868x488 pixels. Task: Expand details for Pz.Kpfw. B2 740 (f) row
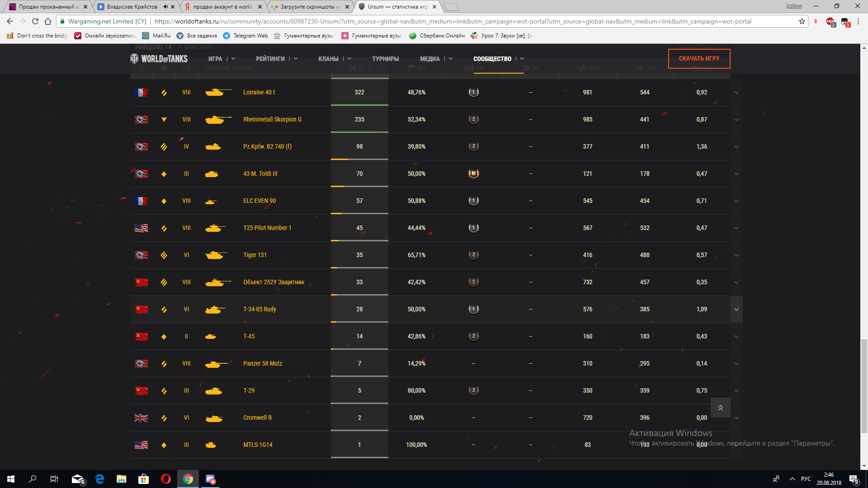coord(736,147)
